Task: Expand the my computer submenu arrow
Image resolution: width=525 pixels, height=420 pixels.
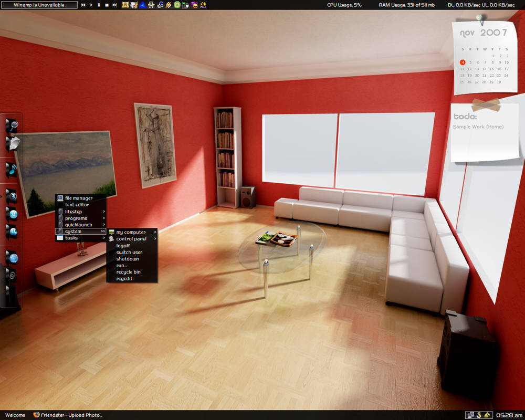Action: pos(155,232)
